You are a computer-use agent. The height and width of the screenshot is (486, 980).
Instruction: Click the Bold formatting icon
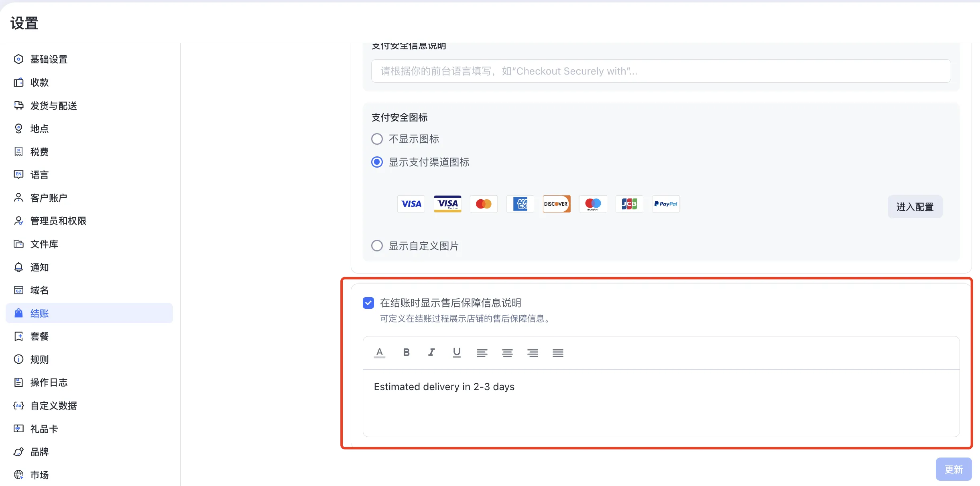(x=406, y=352)
